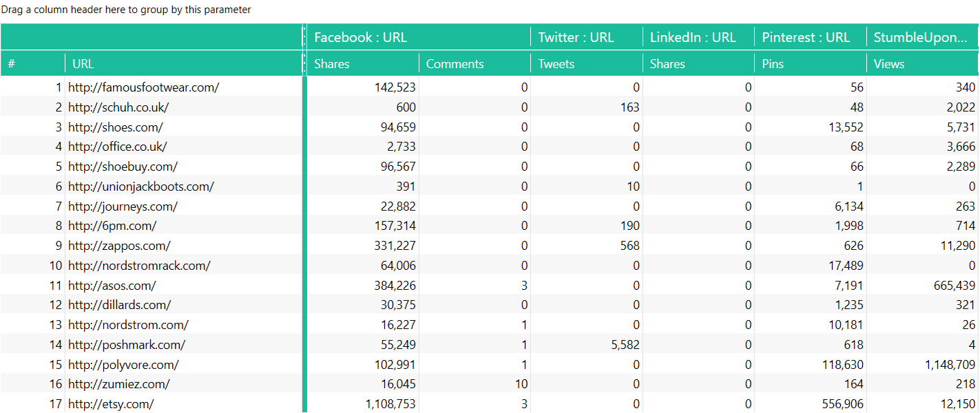This screenshot has width=980, height=413.
Task: Select the http://etsy.com/ URL cell
Action: click(x=183, y=404)
